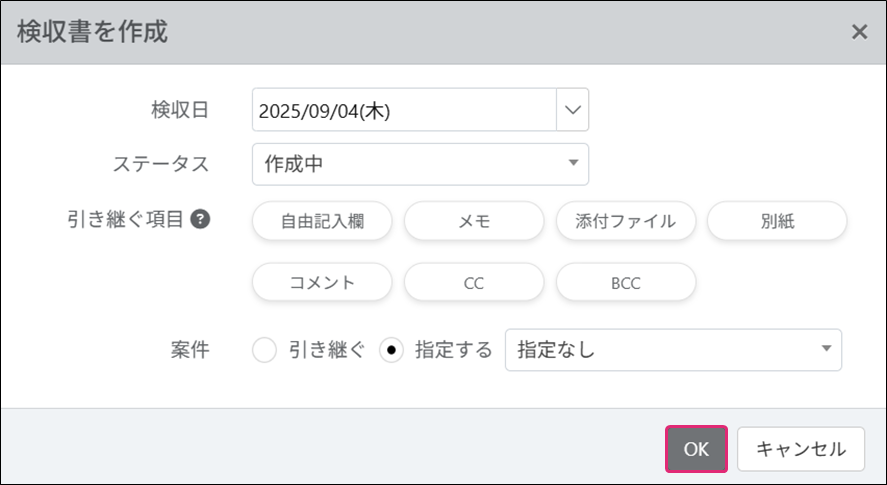Select the 引き継ぐ radio button for 案件
Viewport: 887px width, 485px height.
(264, 351)
